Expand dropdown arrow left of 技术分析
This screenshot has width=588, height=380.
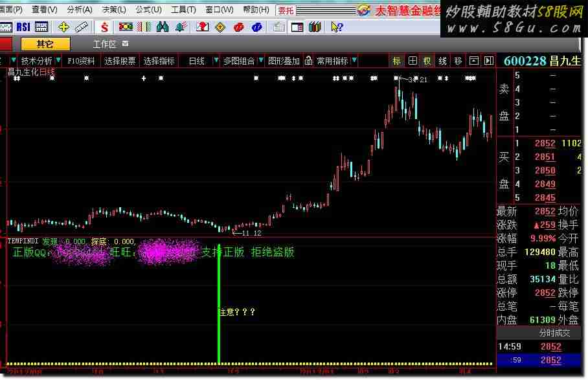coord(14,60)
